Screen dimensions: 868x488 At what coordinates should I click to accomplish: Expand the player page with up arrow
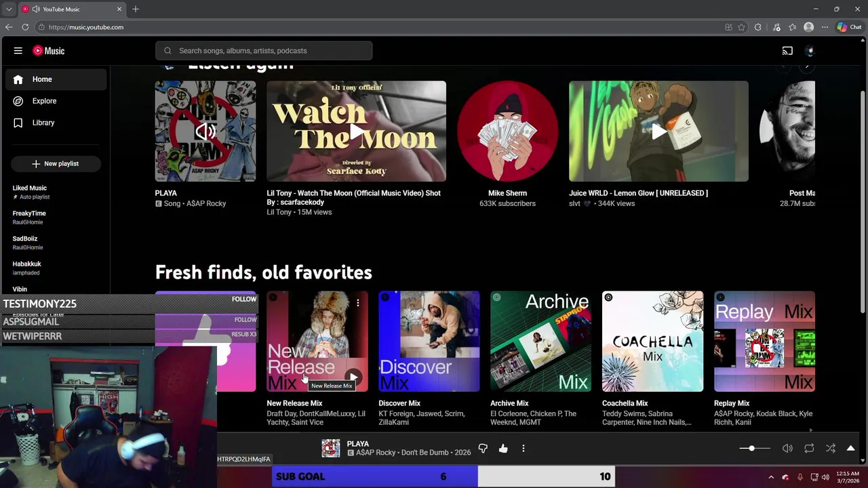pyautogui.click(x=850, y=449)
